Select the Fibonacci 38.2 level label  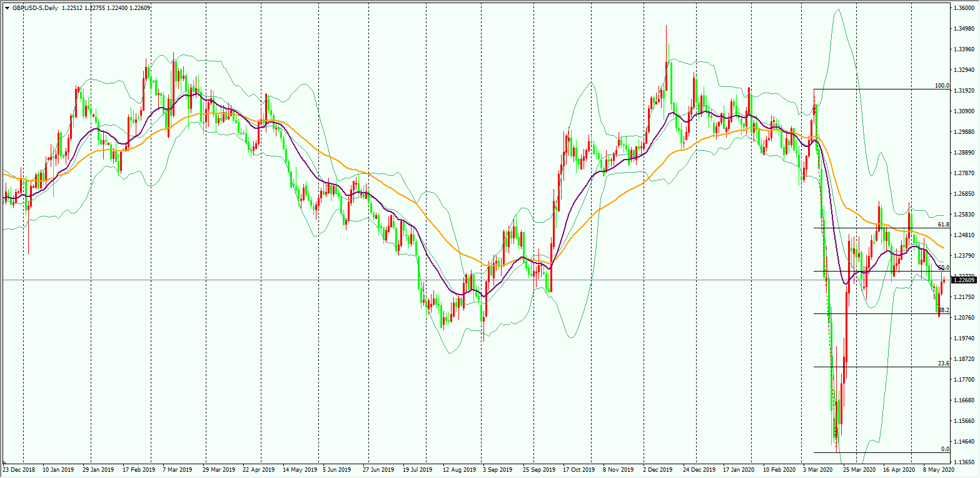click(944, 310)
